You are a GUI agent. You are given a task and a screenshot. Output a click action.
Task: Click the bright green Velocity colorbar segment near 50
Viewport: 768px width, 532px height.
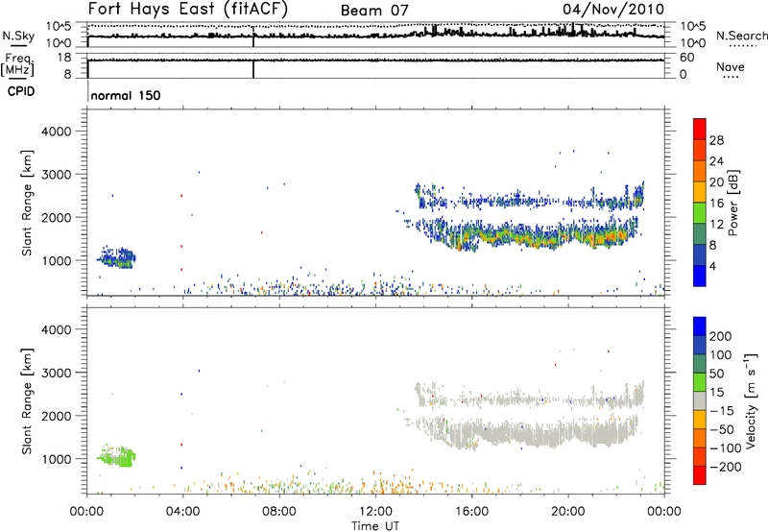pos(700,382)
